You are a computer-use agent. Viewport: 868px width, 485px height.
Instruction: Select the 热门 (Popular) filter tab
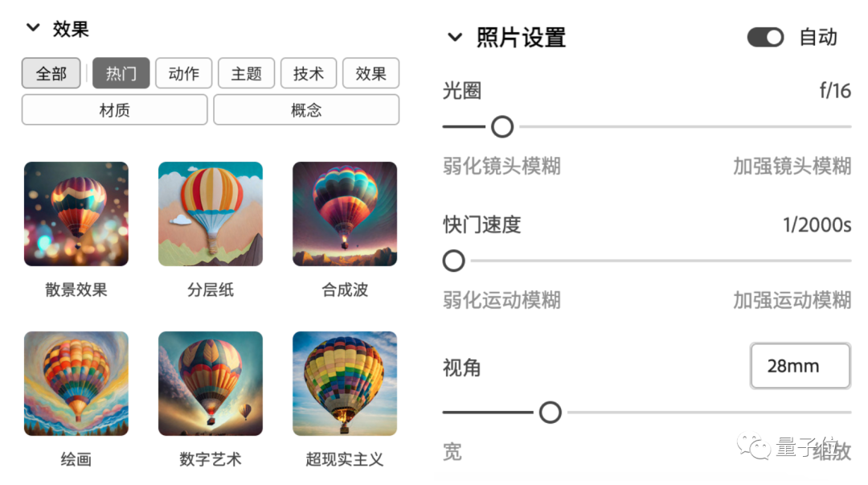[121, 73]
